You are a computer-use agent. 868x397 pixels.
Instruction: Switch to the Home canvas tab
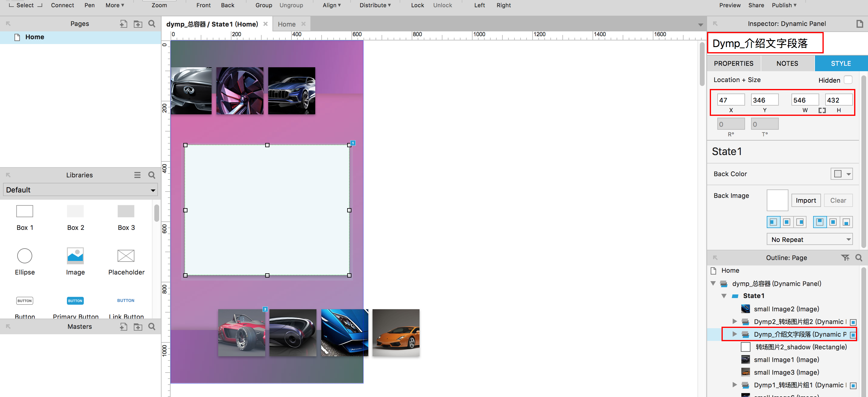(x=286, y=24)
